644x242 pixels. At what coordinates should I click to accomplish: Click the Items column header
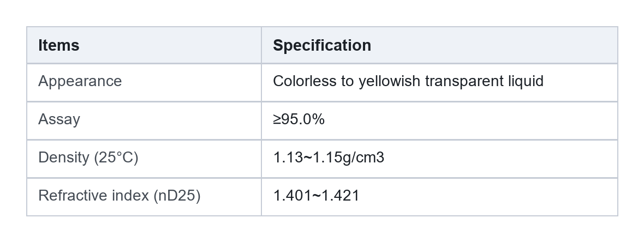point(59,45)
